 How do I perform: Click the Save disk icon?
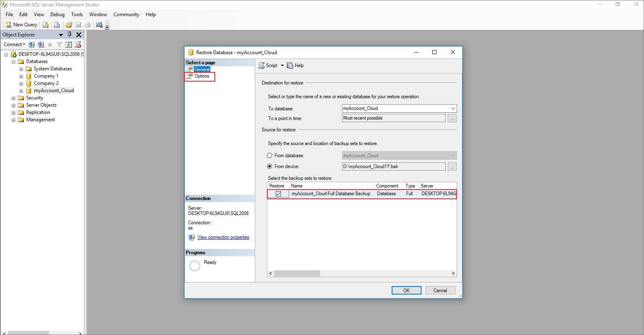click(x=78, y=25)
